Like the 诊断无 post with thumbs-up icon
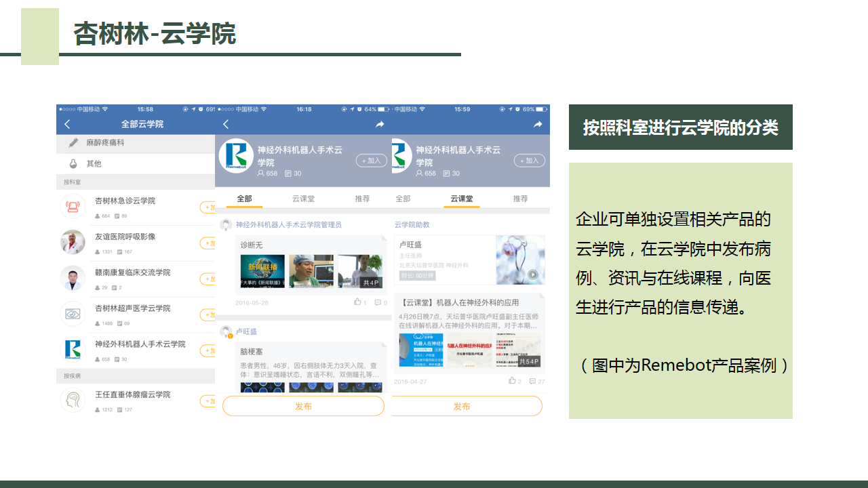 coord(357,302)
